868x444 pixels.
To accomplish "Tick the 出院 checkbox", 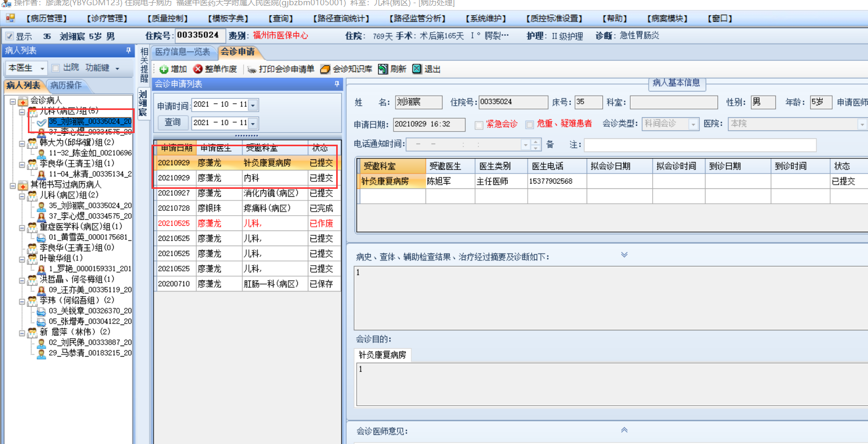I will click(x=55, y=68).
